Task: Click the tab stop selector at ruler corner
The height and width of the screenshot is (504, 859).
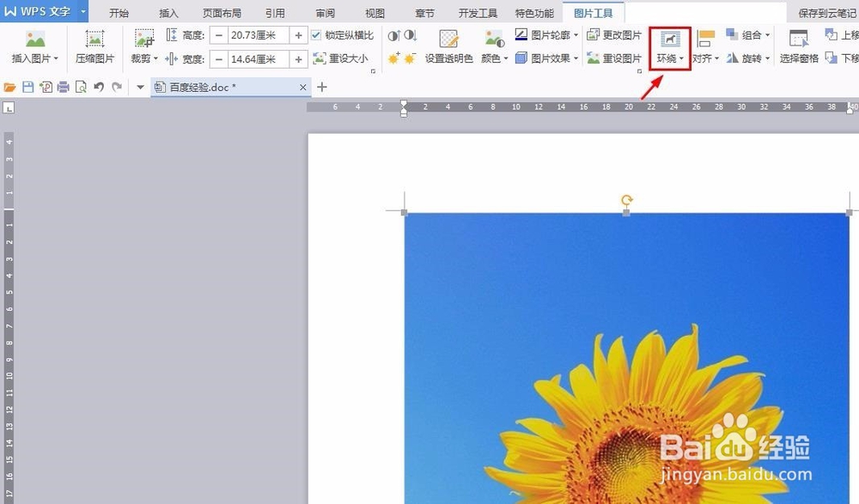Action: click(x=9, y=108)
